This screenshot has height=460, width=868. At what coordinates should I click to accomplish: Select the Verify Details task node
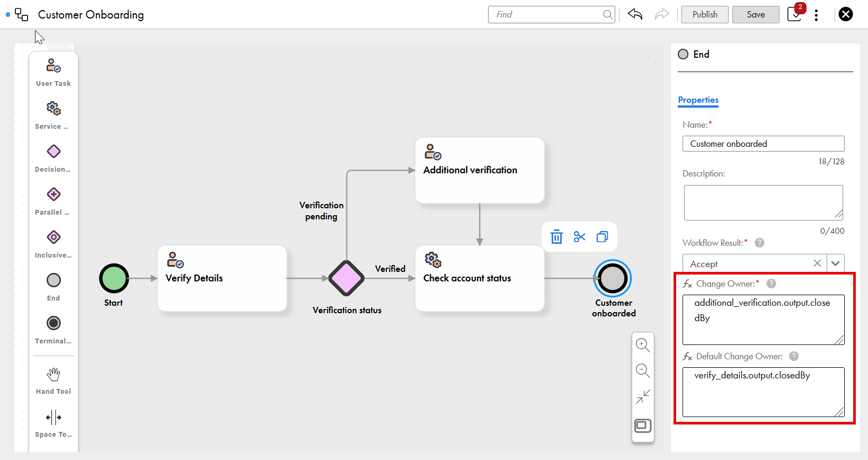[x=222, y=278]
